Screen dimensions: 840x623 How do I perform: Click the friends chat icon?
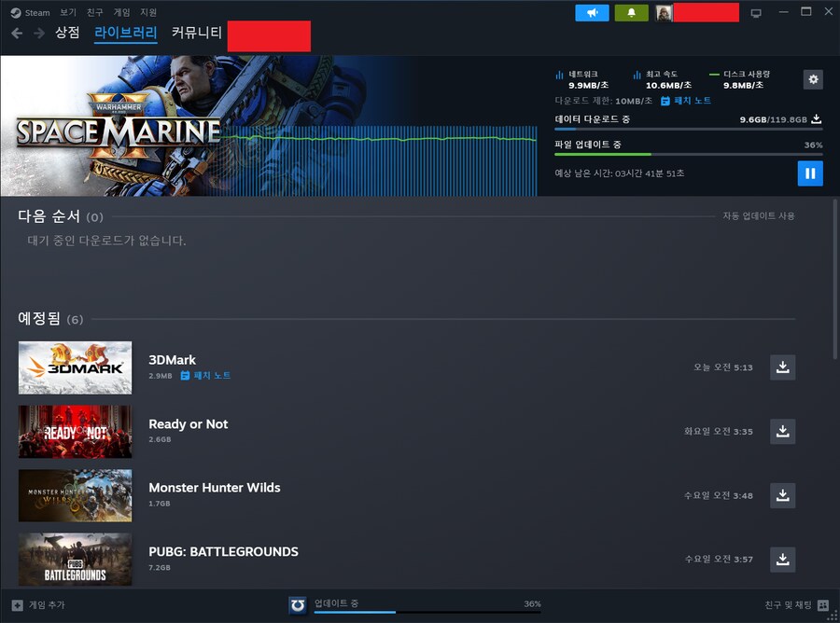[823, 605]
